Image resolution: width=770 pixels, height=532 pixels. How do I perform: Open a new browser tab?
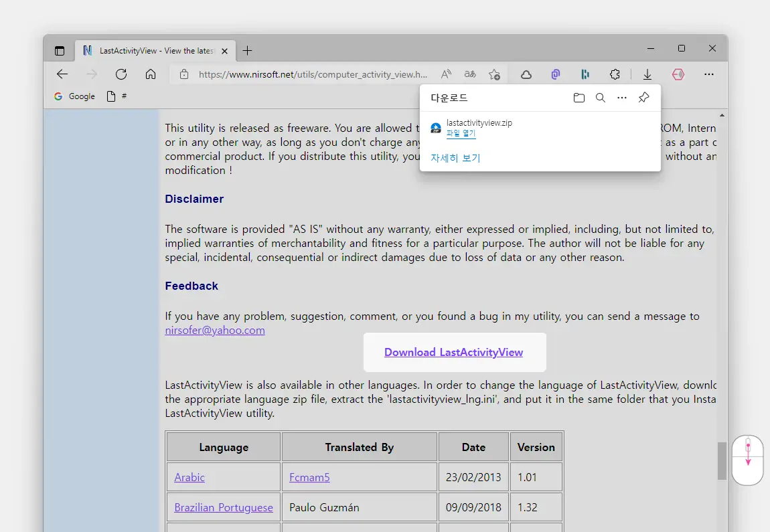pyautogui.click(x=248, y=51)
